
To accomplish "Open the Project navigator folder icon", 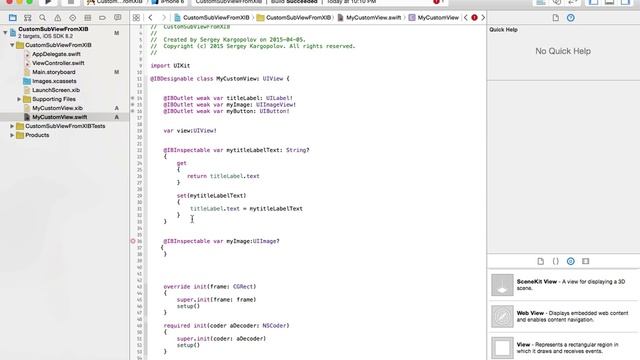I will point(13,18).
